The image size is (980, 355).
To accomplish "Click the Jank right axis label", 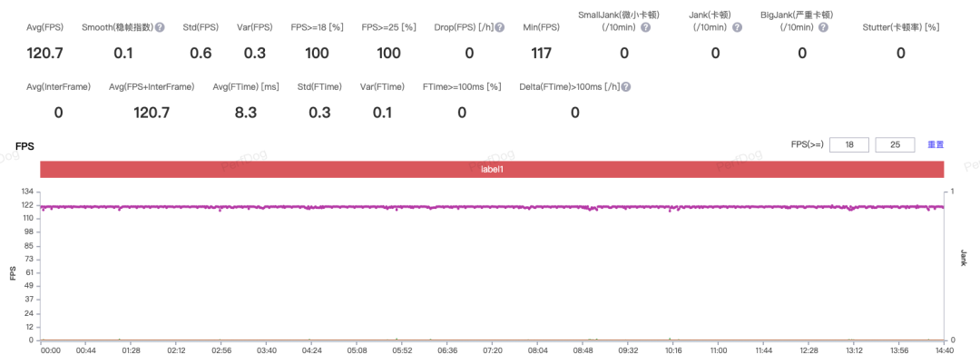I will [963, 258].
